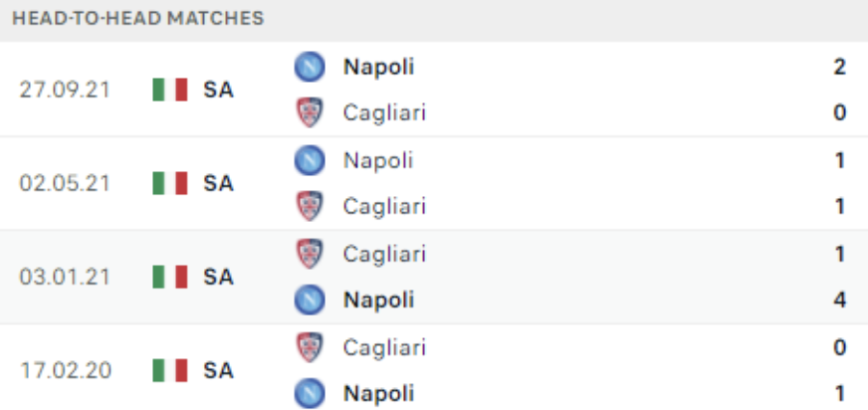The image size is (868, 410).
Task: Select SA league label beside 02.05.21
Action: [x=218, y=183]
